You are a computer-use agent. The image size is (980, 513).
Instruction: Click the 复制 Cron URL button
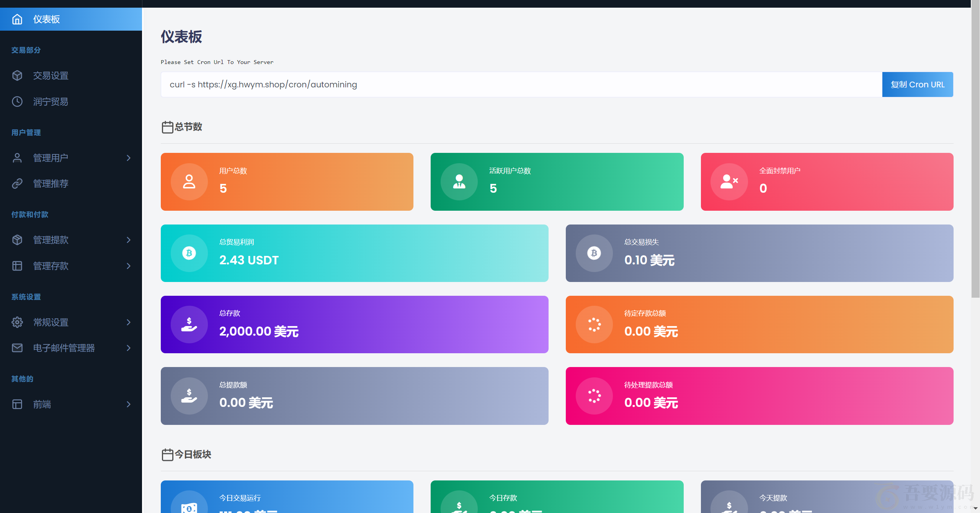tap(918, 85)
